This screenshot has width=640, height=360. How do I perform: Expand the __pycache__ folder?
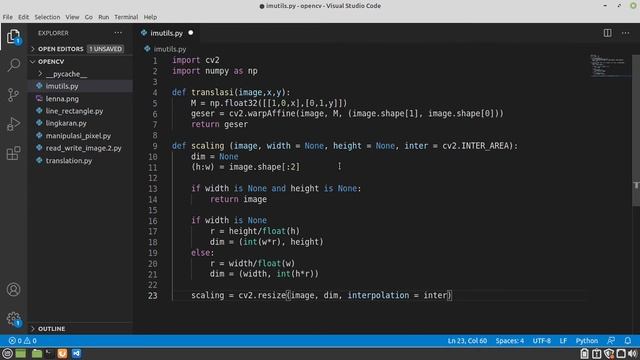(66, 74)
